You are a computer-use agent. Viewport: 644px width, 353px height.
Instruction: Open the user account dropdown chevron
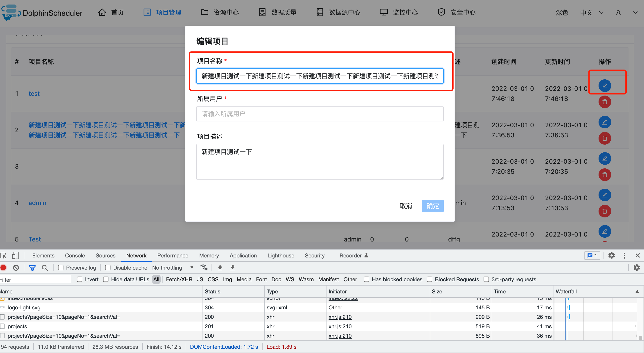635,13
